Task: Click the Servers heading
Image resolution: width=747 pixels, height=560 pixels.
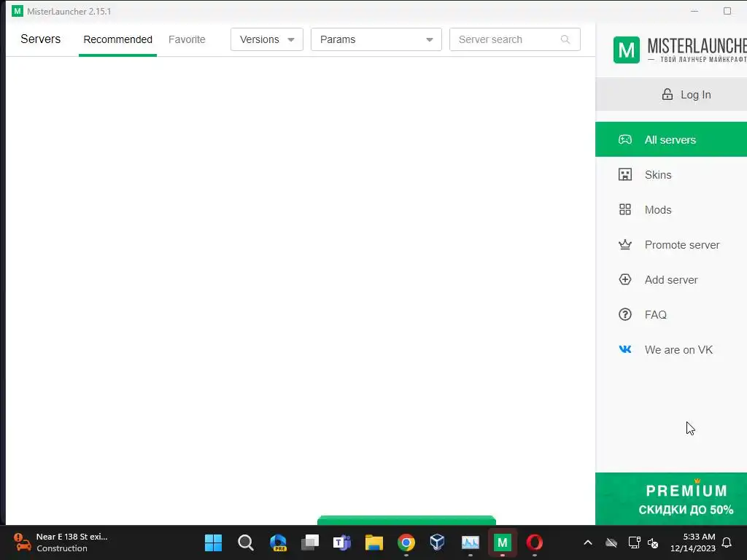Action: 41,39
